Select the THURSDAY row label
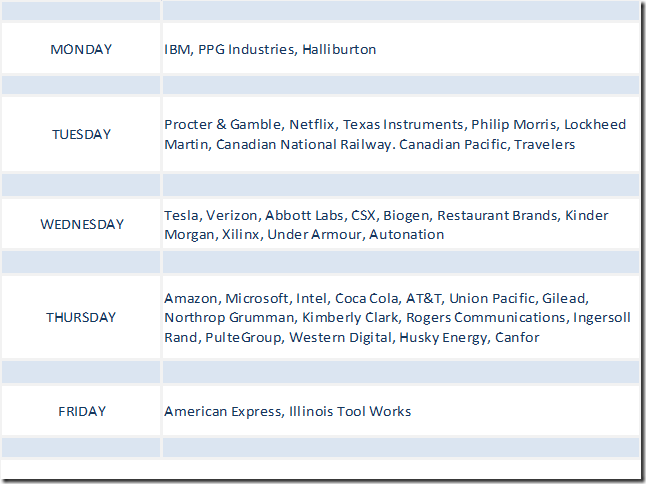 pyautogui.click(x=81, y=317)
